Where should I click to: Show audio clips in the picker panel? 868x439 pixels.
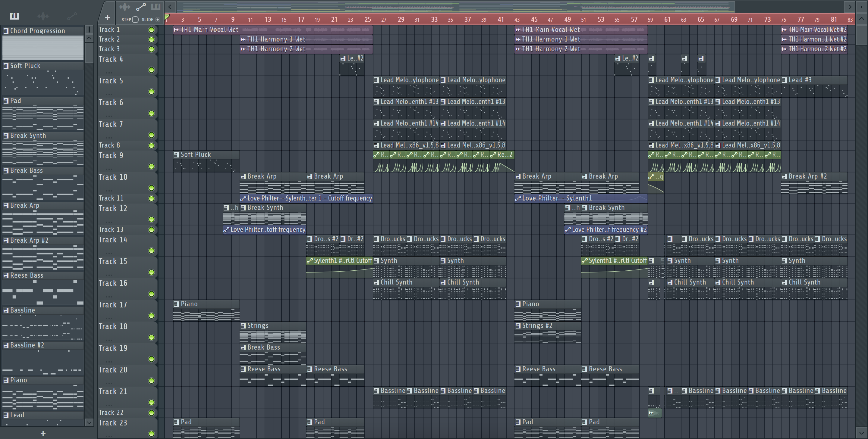[43, 16]
